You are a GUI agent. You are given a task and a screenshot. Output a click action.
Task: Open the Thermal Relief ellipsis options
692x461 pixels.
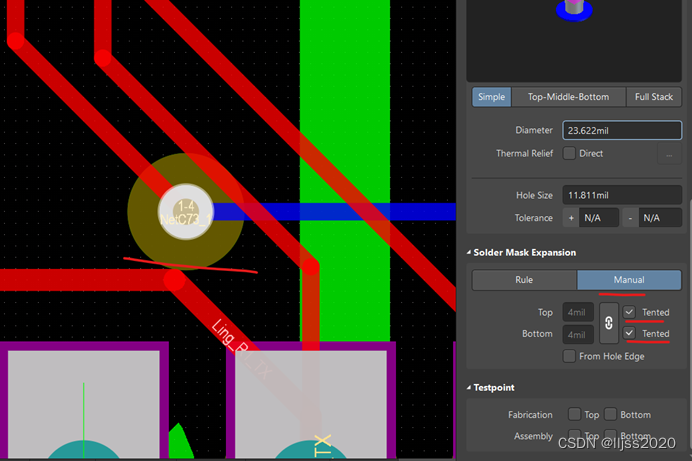coord(669,154)
